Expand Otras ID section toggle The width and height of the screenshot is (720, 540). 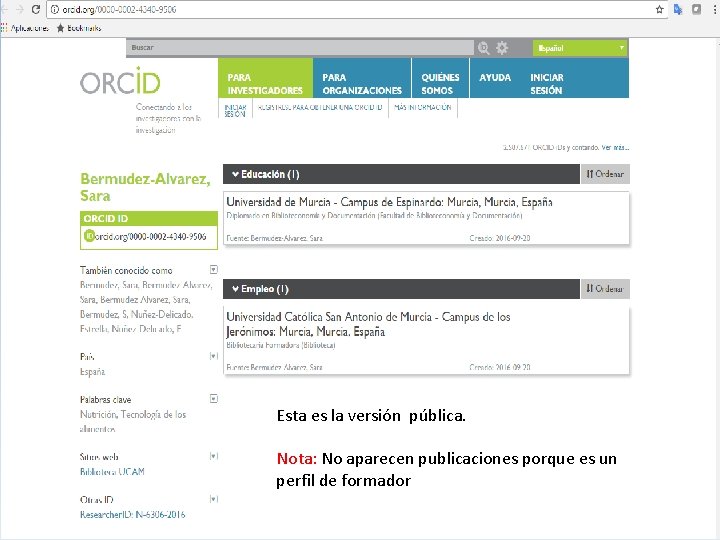(214, 499)
